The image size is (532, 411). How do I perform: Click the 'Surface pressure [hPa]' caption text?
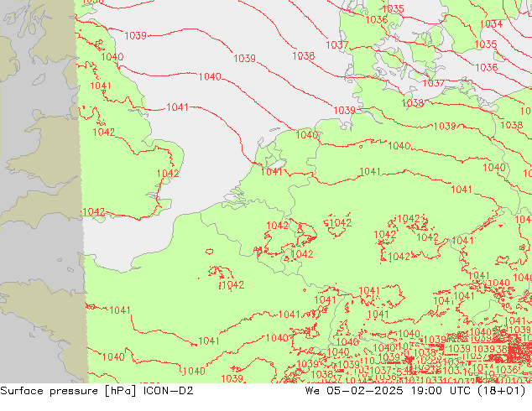coord(68,391)
